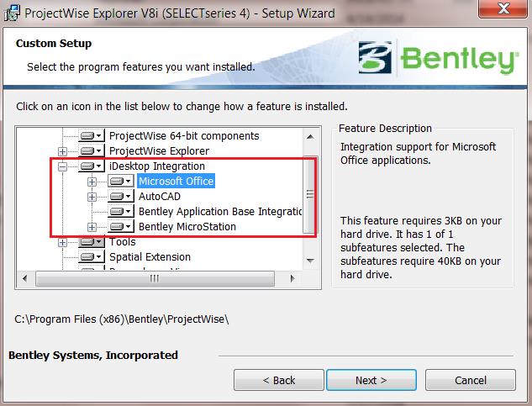Open feature dropdown for ProjectWise Explorer

coord(92,150)
